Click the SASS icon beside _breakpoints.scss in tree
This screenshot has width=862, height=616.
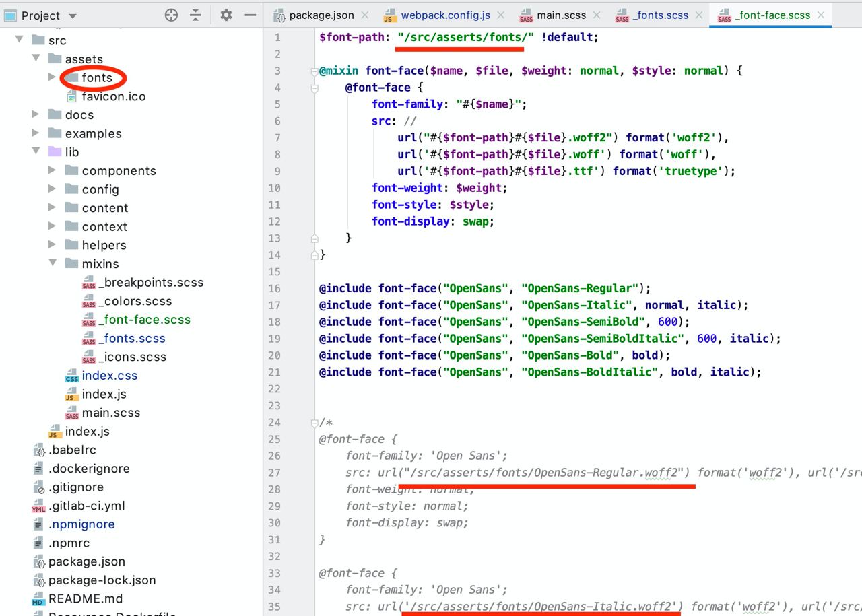pos(89,283)
